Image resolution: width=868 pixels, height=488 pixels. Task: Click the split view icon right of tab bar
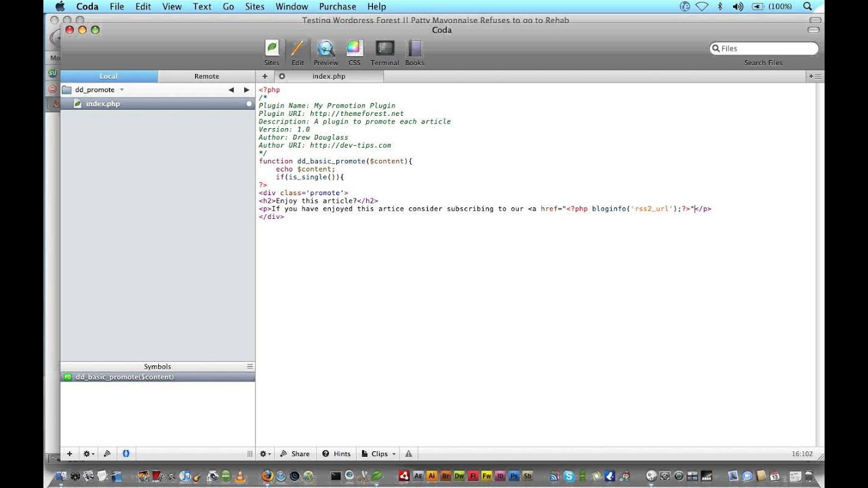tap(815, 77)
